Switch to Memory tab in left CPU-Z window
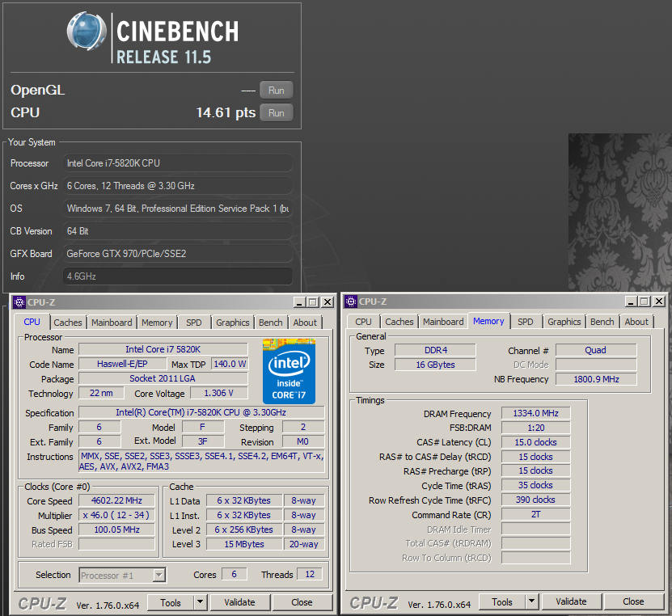 157,323
